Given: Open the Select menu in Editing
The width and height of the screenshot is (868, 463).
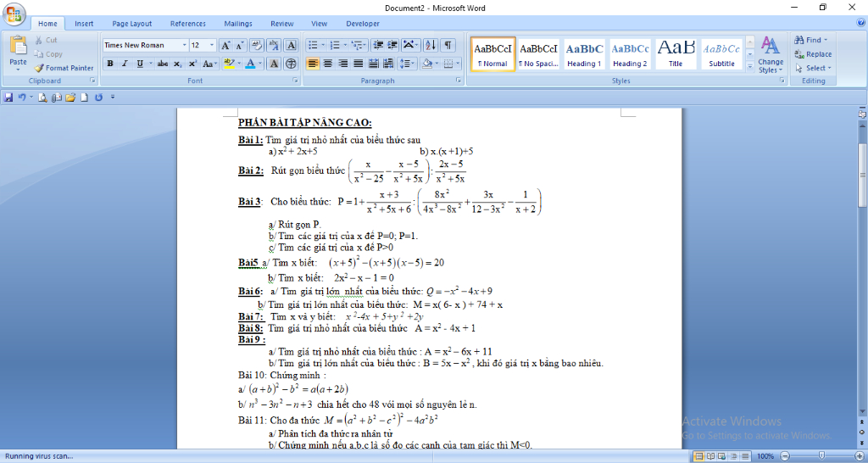Looking at the screenshot, I should [813, 68].
